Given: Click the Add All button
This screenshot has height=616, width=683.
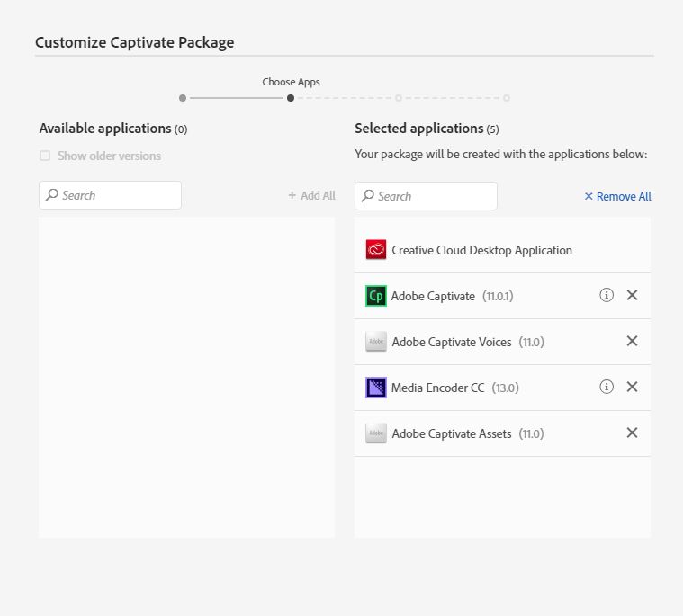Looking at the screenshot, I should pos(311,195).
